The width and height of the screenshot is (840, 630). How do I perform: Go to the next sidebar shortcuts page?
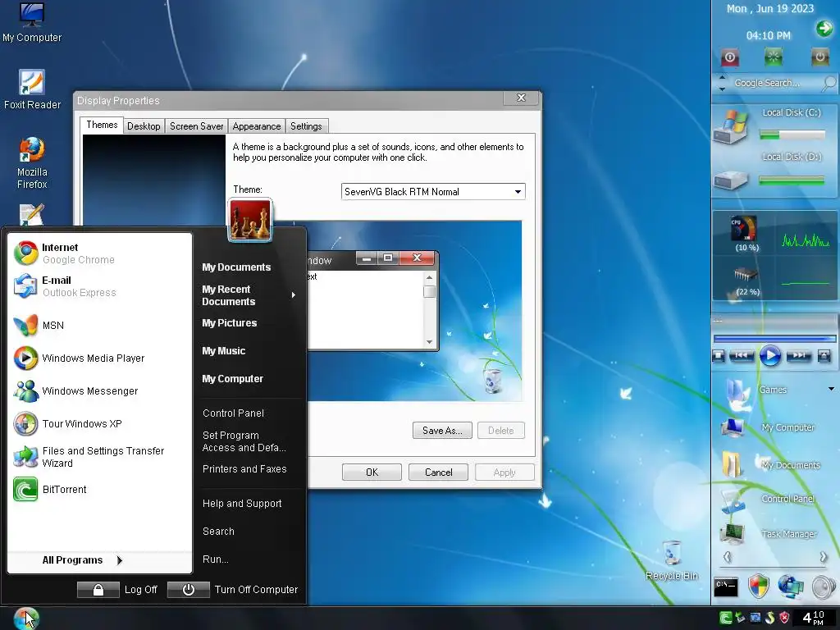click(823, 557)
